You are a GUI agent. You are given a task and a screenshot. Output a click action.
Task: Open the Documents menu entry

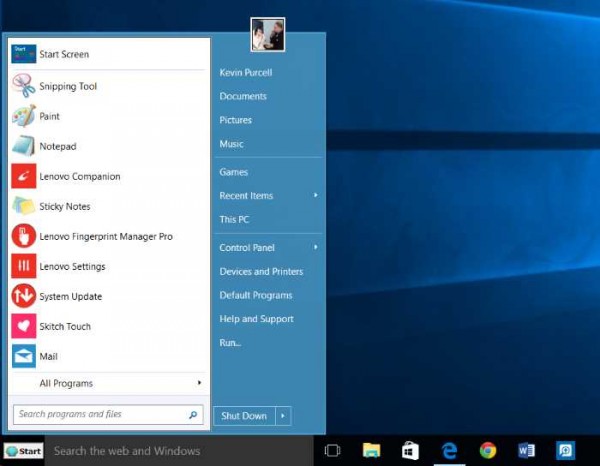[243, 96]
